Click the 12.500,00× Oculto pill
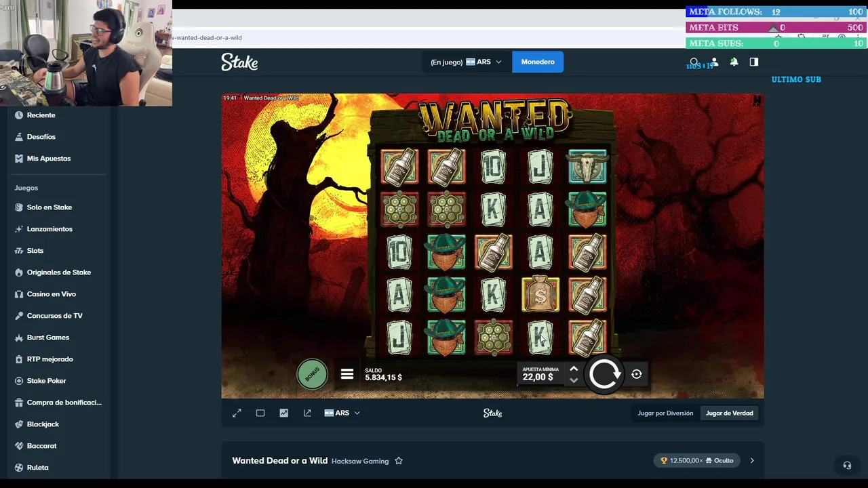Viewport: 868px width, 488px height. (x=697, y=461)
